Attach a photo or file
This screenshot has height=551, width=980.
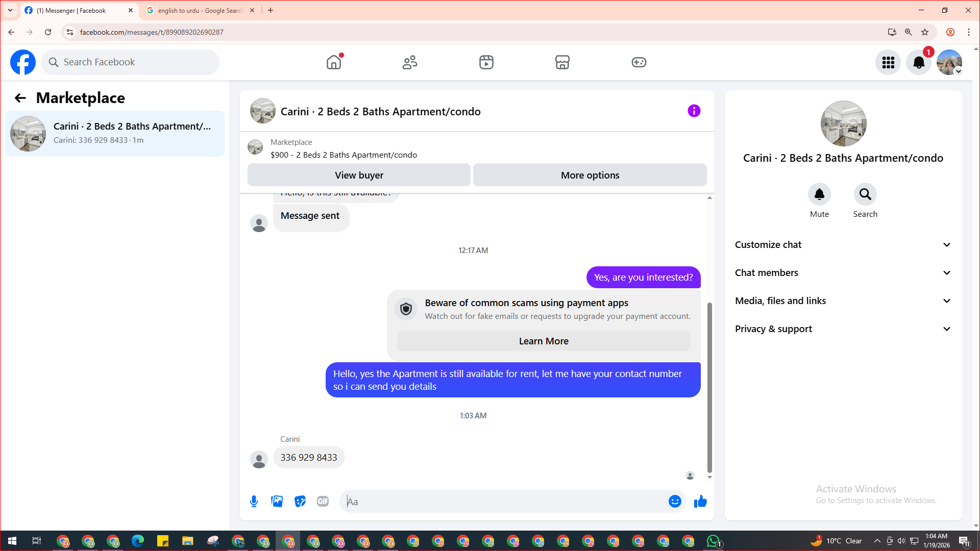point(277,502)
